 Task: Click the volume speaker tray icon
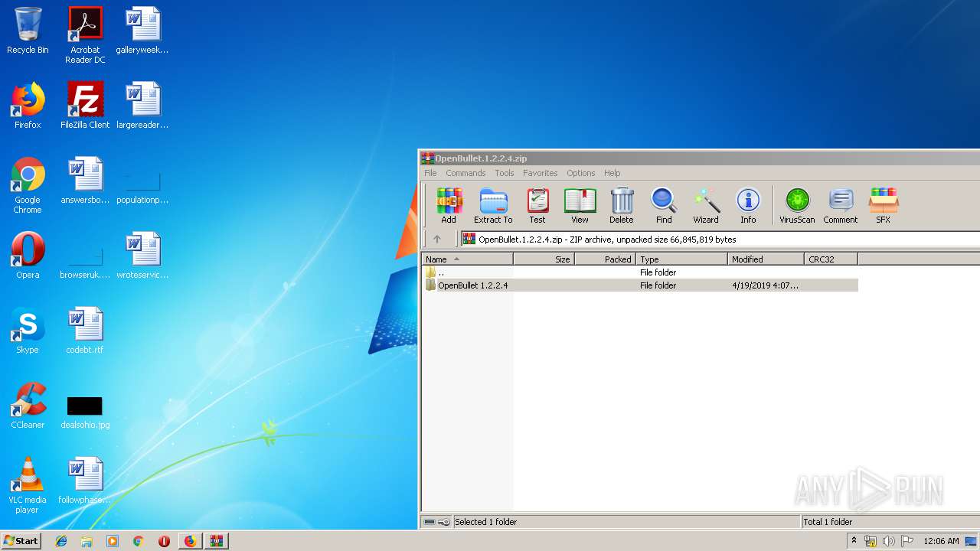click(888, 541)
